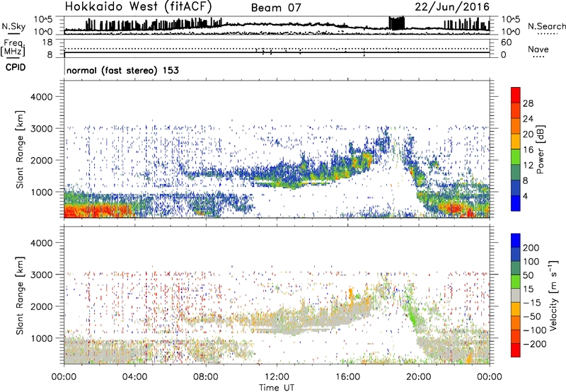This screenshot has width=566, height=392.
Task: Click the velocity panel 'Slant Range [km]' label
Action: [20, 295]
